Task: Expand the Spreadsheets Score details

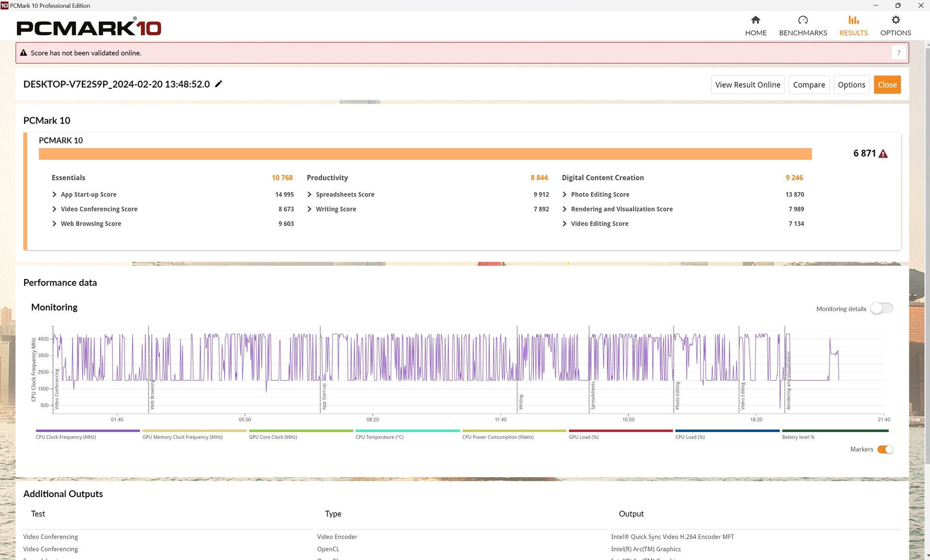Action: [x=310, y=195]
